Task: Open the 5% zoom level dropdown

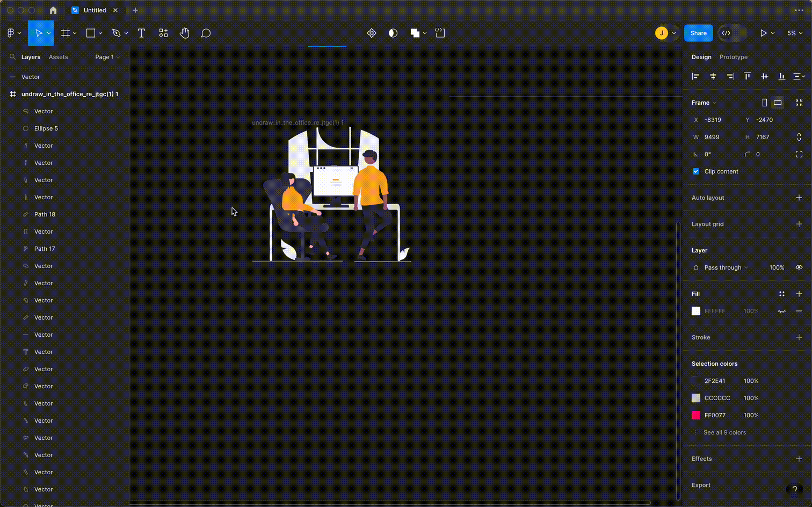Action: [x=795, y=33]
